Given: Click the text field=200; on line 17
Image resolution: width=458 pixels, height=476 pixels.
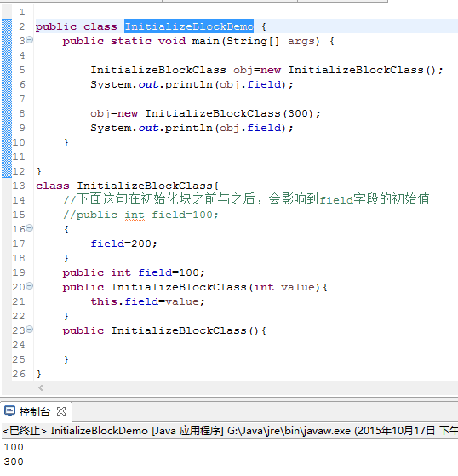Looking at the screenshot, I should click(x=123, y=244).
